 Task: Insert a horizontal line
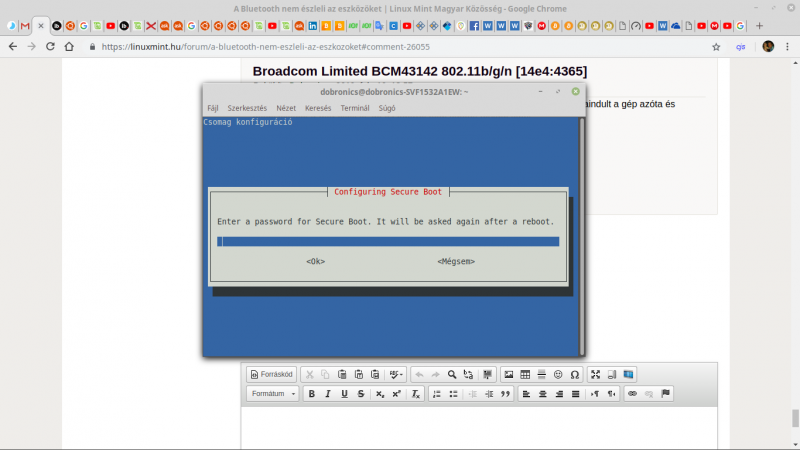tap(541, 374)
